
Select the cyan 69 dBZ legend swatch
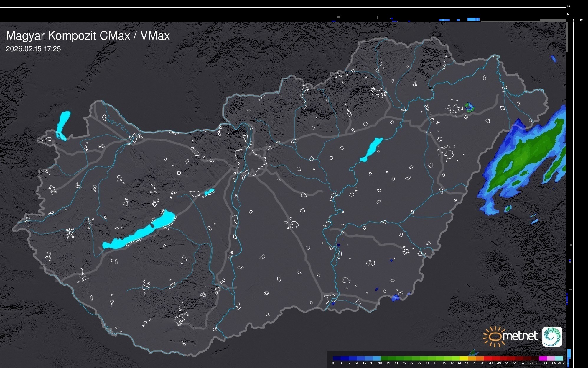tap(559, 358)
